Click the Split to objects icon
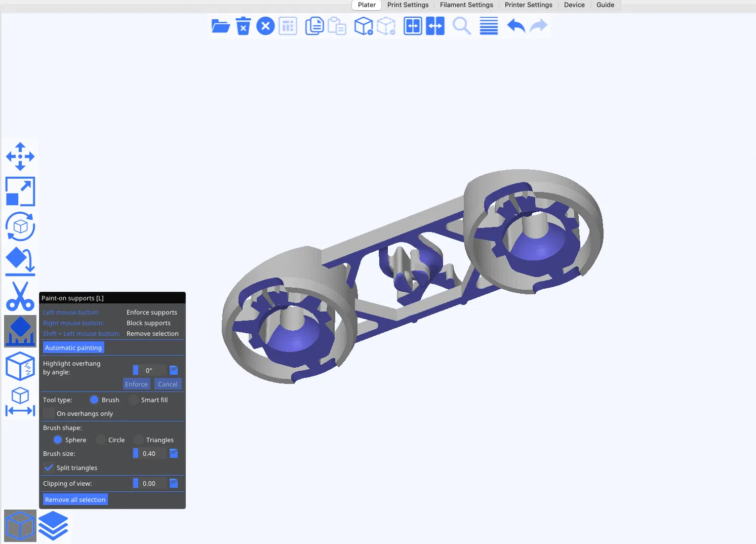 click(413, 26)
